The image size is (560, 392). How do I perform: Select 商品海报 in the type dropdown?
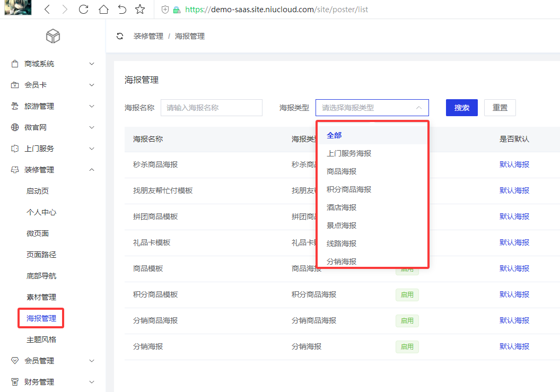tap(342, 171)
